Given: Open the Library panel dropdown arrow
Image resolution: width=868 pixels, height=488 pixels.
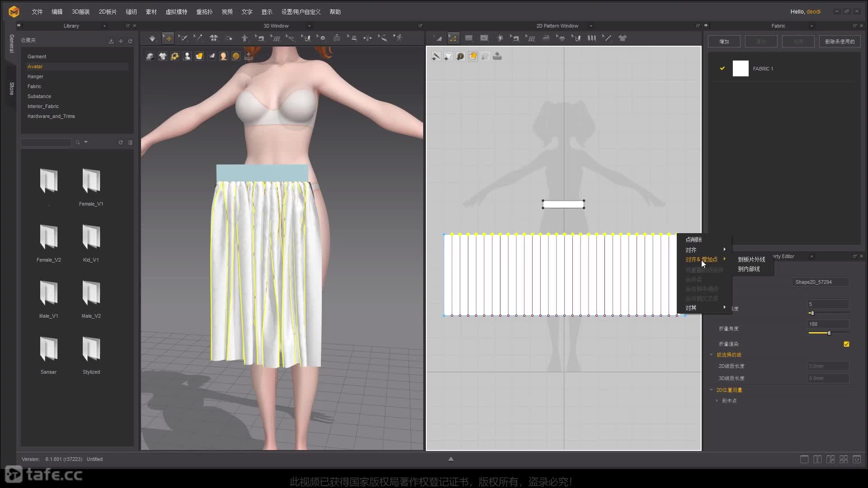Looking at the screenshot, I should (104, 26).
